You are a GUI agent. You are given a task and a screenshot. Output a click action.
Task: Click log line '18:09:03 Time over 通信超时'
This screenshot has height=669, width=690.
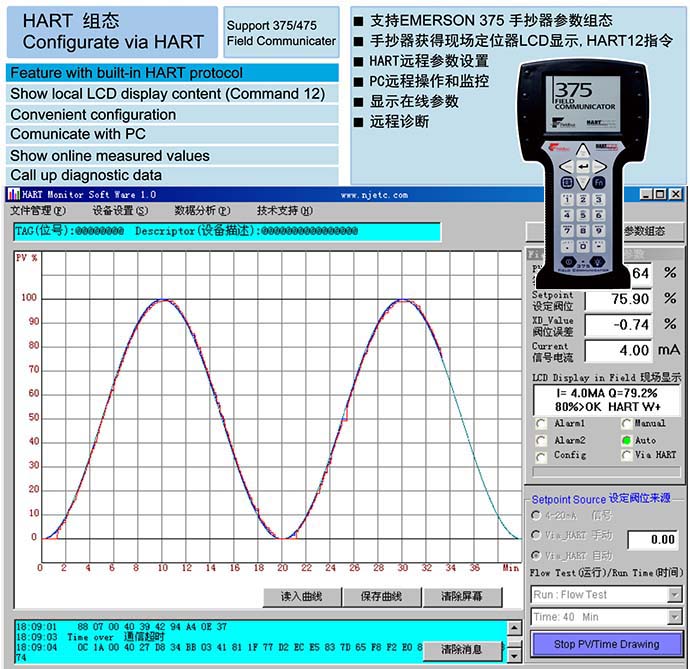pos(90,637)
